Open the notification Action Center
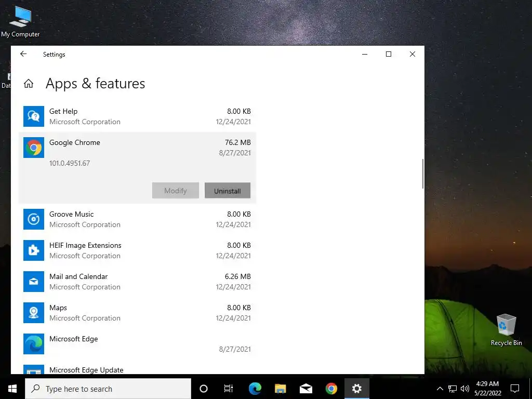Image resolution: width=532 pixels, height=399 pixels. click(515, 389)
